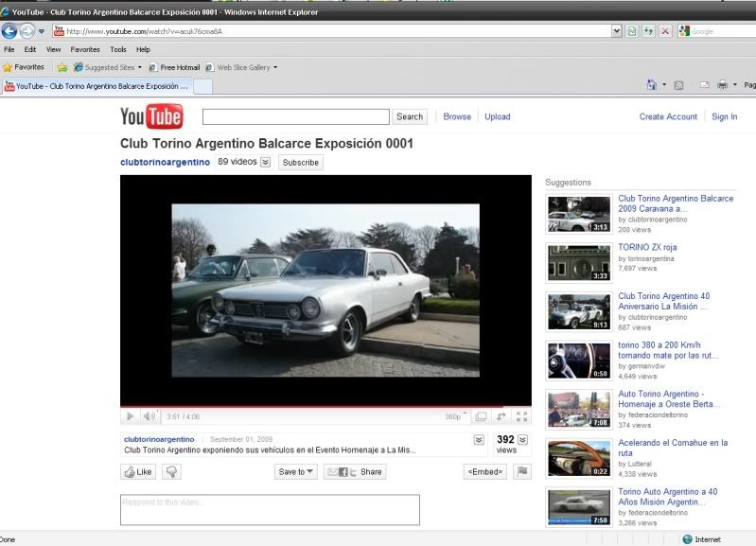Open the Browse link
The image size is (756, 546).
pyautogui.click(x=457, y=116)
